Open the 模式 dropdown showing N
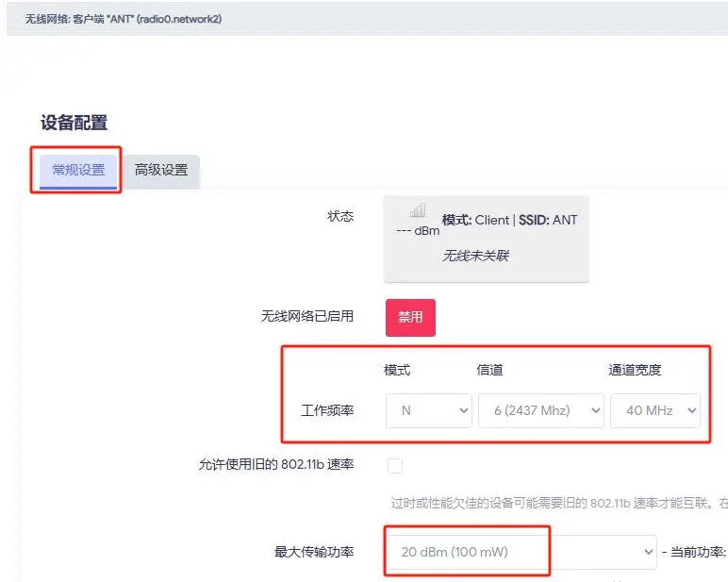This screenshot has height=582, width=728. (x=428, y=410)
